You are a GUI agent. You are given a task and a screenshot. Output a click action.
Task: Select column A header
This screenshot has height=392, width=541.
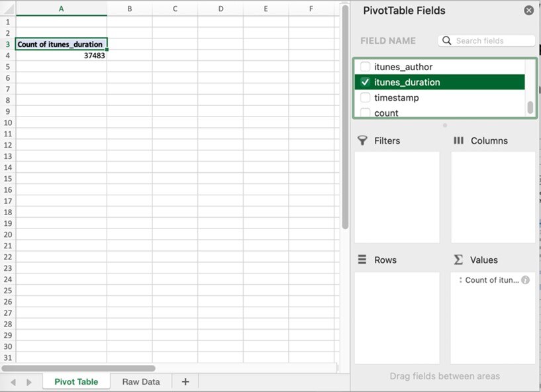coord(61,9)
